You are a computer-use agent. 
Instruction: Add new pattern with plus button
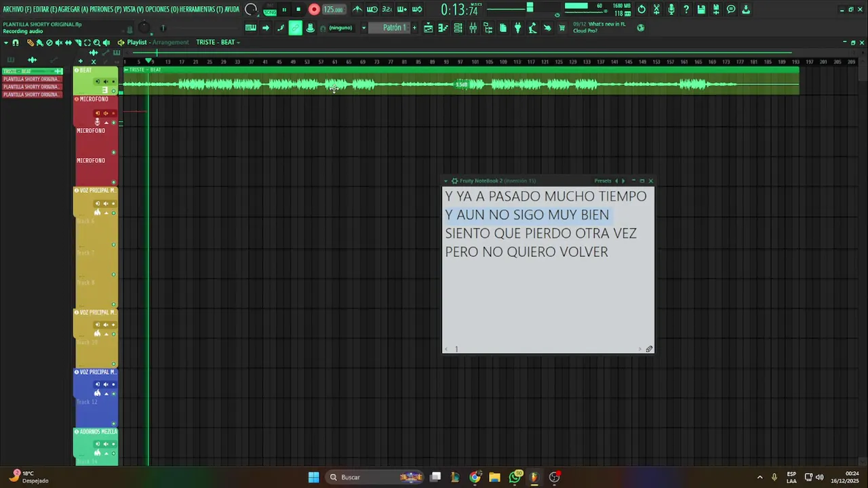tap(414, 28)
